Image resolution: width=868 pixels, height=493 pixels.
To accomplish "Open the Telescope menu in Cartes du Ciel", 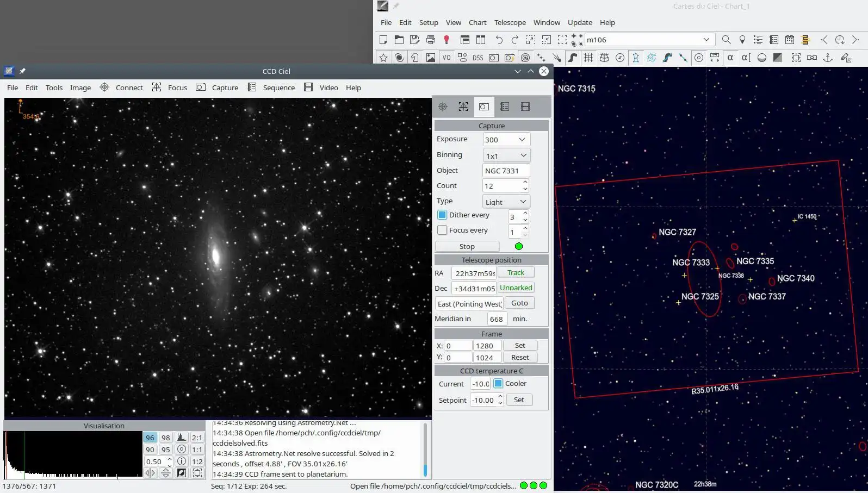I will click(510, 22).
